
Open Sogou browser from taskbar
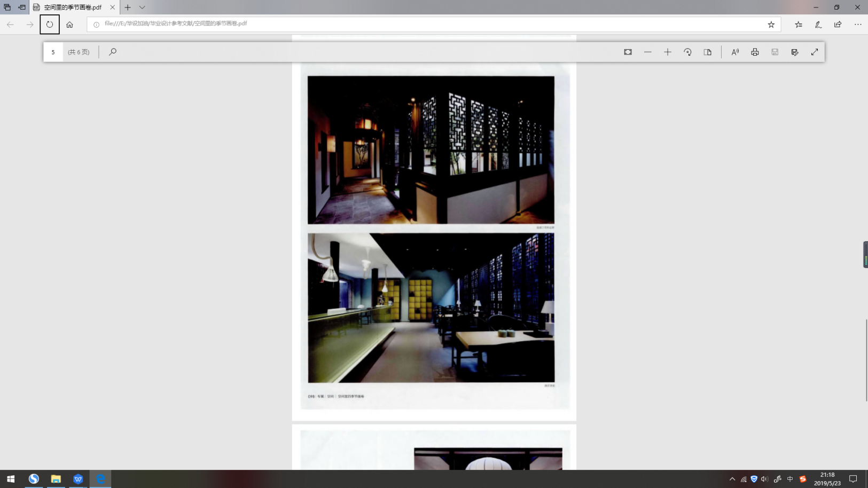34,479
